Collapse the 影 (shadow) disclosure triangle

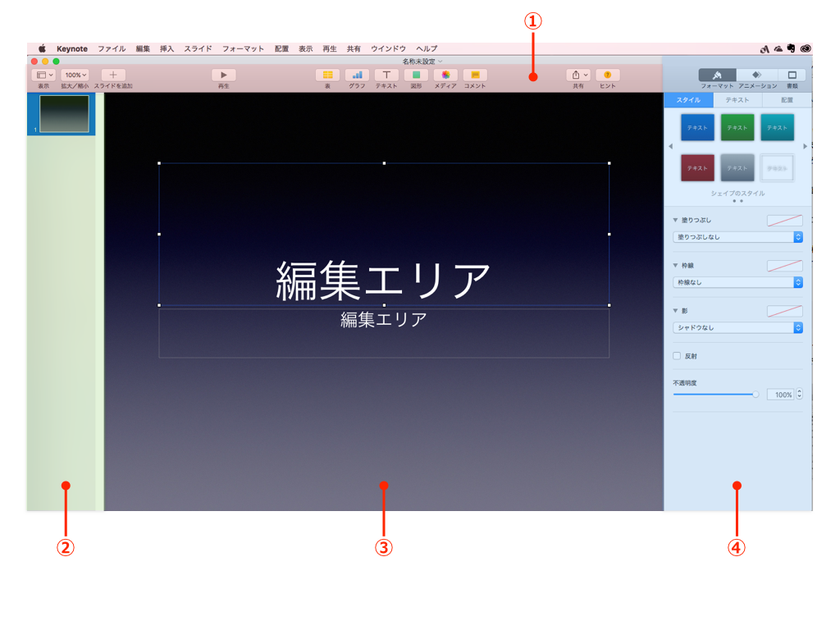coord(674,310)
